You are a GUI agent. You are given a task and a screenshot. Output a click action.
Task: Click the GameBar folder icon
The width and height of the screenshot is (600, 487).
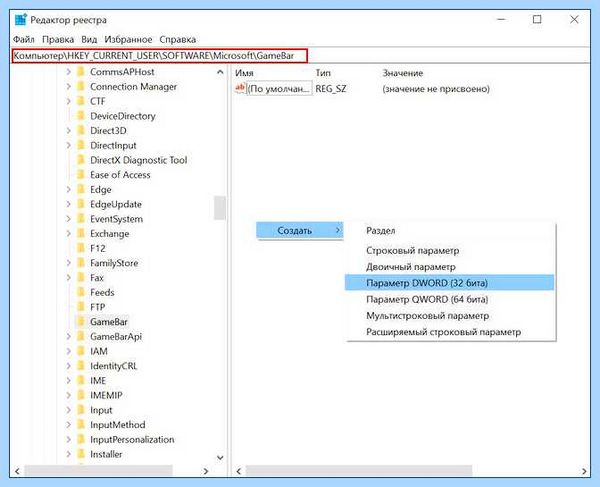[x=81, y=322]
